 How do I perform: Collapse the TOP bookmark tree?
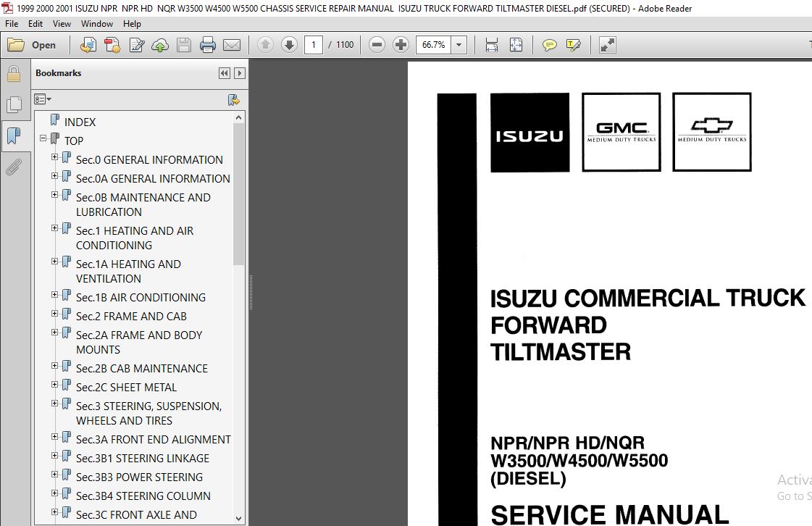pyautogui.click(x=43, y=138)
